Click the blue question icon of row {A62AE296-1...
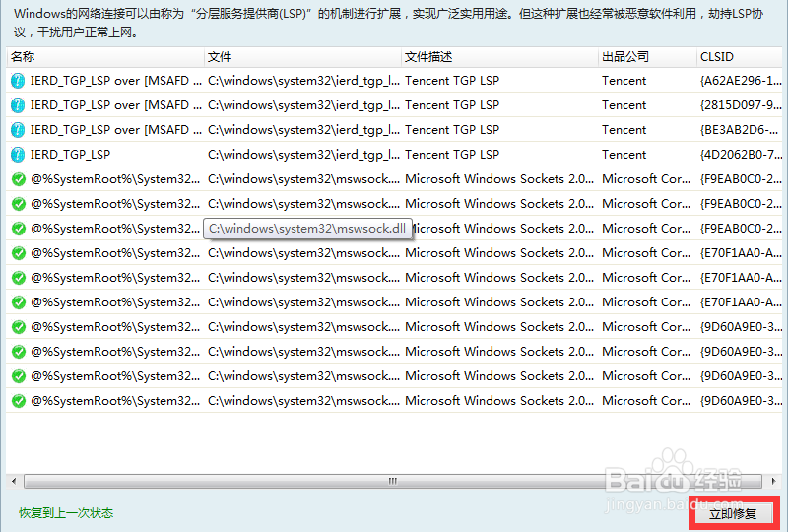Viewport: 788px width, 532px height. click(18, 81)
